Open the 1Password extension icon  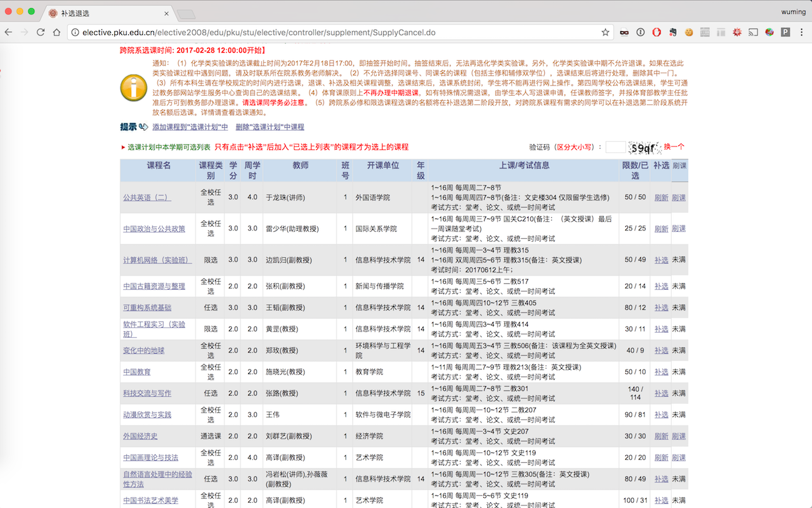[x=641, y=32]
